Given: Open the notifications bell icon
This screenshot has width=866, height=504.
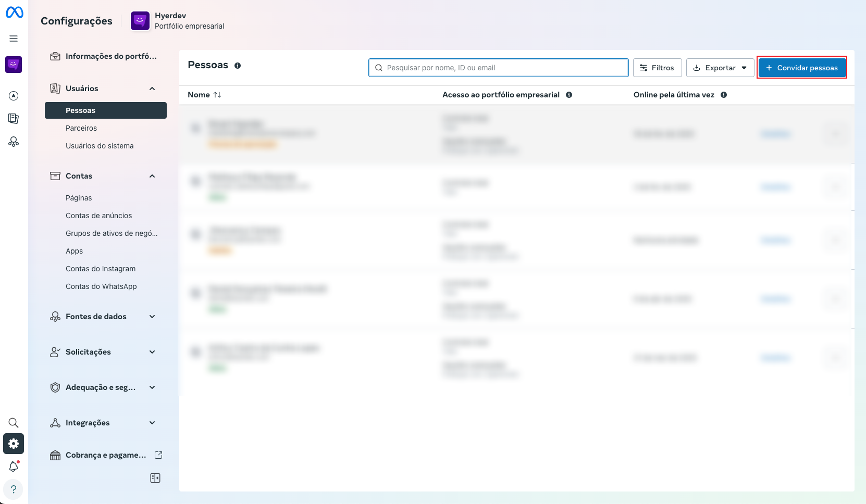Looking at the screenshot, I should [14, 467].
